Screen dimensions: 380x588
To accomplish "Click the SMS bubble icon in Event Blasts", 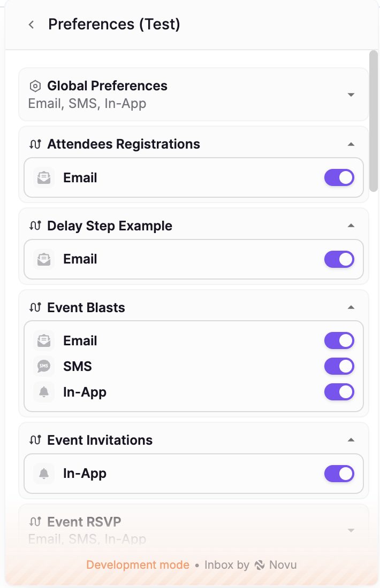I will pos(43,366).
